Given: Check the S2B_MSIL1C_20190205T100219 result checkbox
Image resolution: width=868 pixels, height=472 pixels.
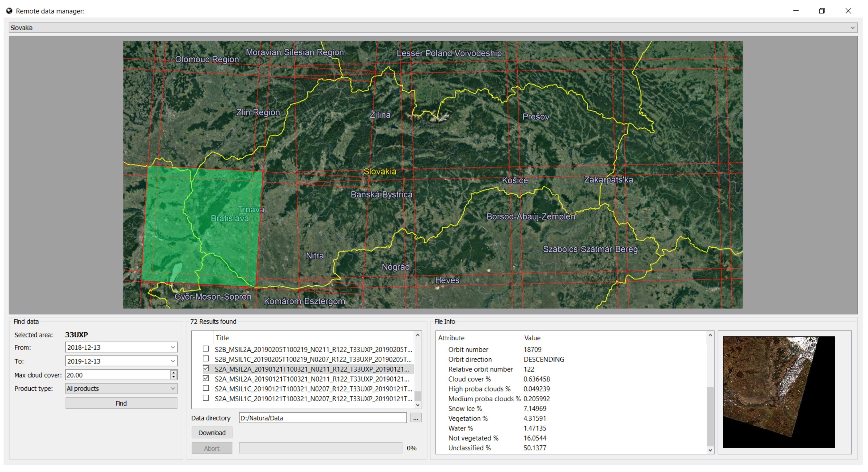Looking at the screenshot, I should point(206,359).
